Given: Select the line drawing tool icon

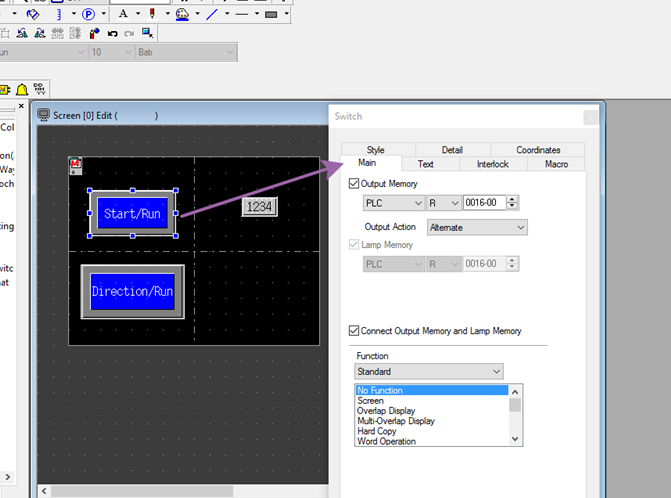Looking at the screenshot, I should pos(213,14).
